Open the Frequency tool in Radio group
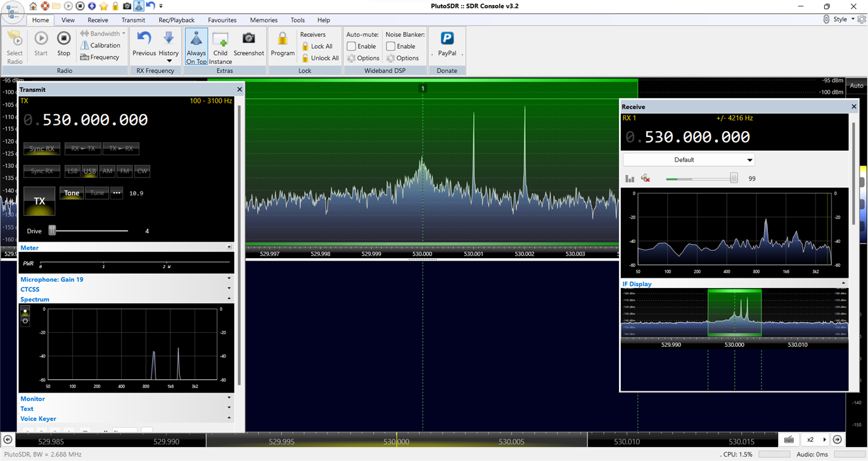 coord(99,57)
